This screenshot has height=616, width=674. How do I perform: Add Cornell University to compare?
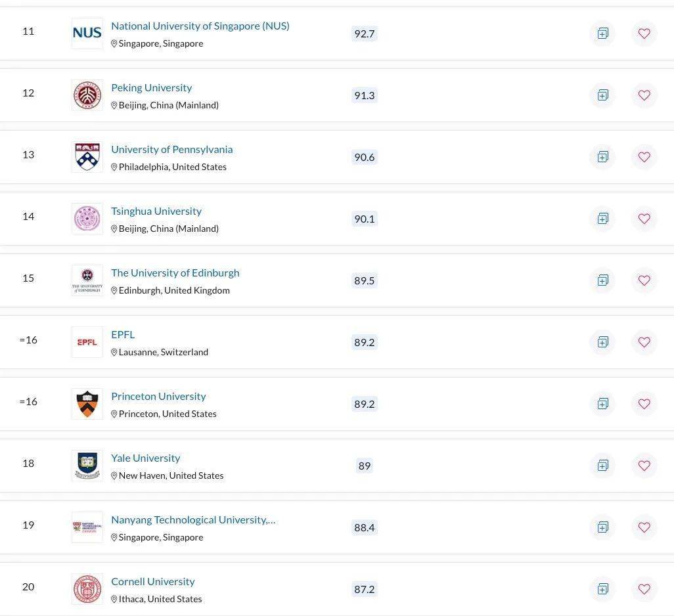[602, 589]
